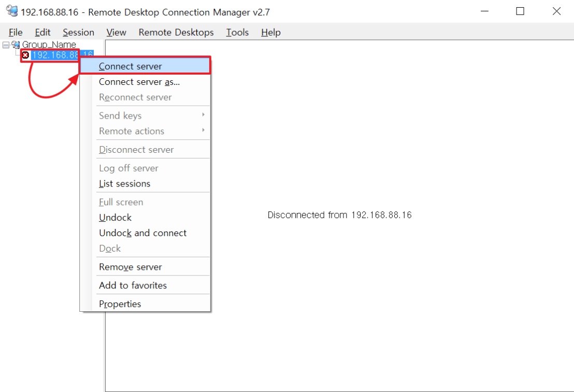Screen dimensions: 574x392
Task: Open the Edit menu
Action: pos(42,32)
